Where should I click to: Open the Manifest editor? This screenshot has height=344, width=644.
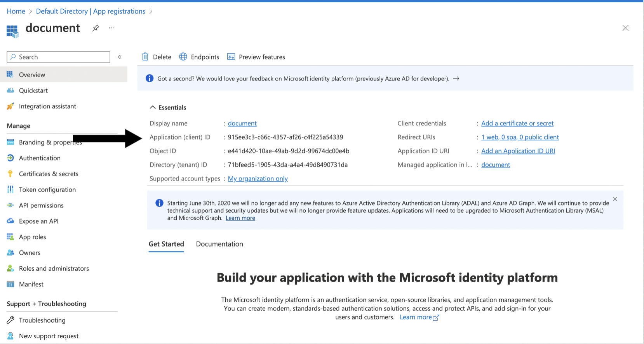31,284
